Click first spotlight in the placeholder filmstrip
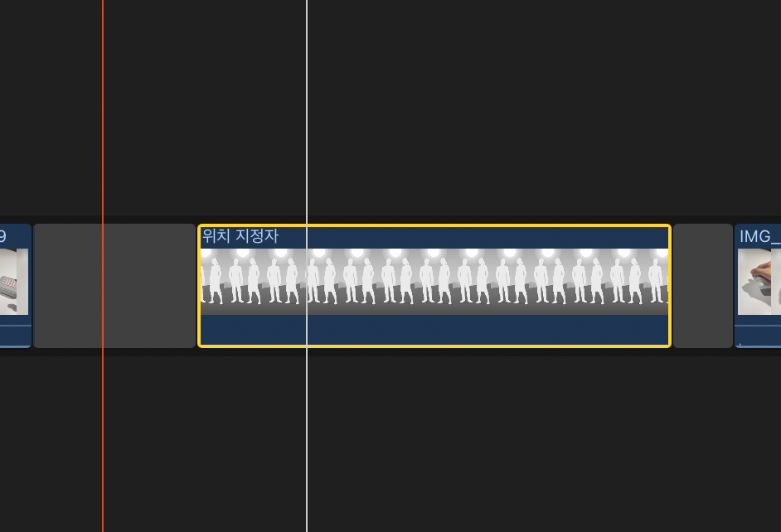781x532 pixels. (206, 252)
